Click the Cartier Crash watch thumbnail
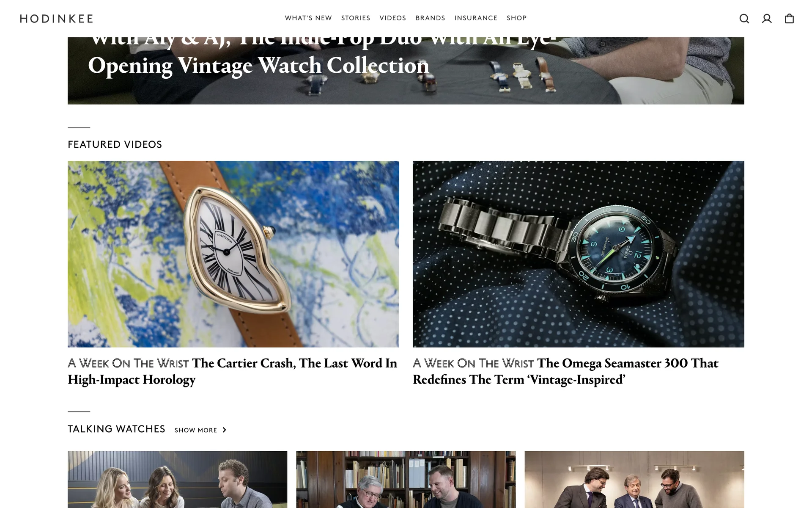Image resolution: width=812 pixels, height=508 pixels. (x=233, y=254)
